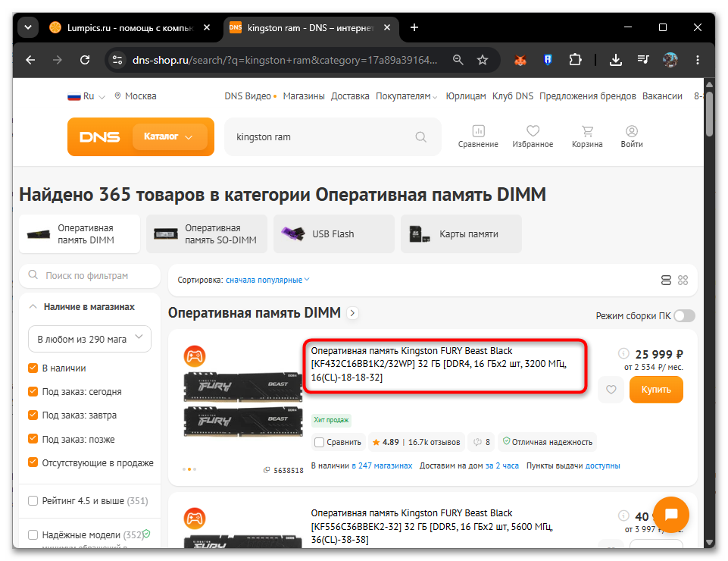Viewport: 728px width, 561px height.
Task: Open the Магазины menu link
Action: point(304,96)
